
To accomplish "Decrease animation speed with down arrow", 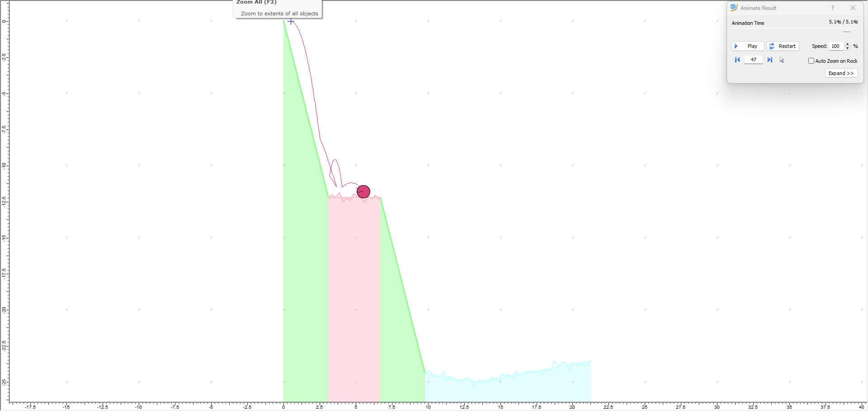I will [x=847, y=48].
